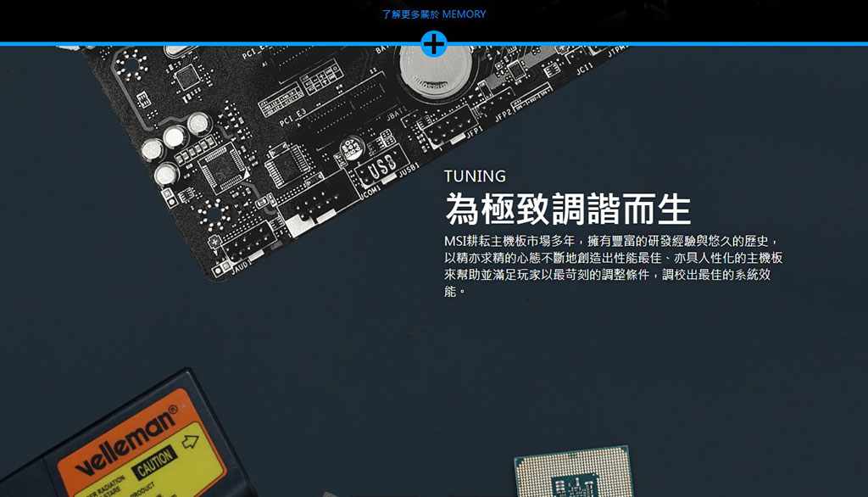Click the CPU processor chip image
The image size is (868, 497).
(574, 472)
